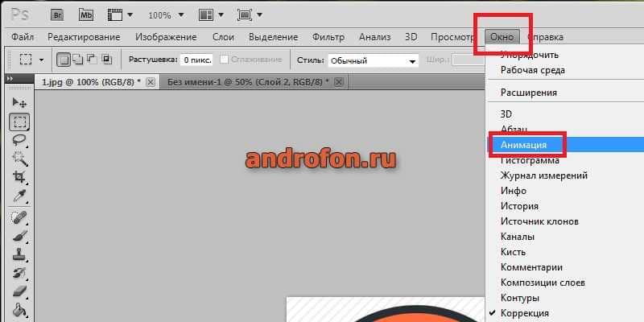Toggle the Сглаживание checkbox
This screenshot has width=644, height=322.
[x=224, y=60]
